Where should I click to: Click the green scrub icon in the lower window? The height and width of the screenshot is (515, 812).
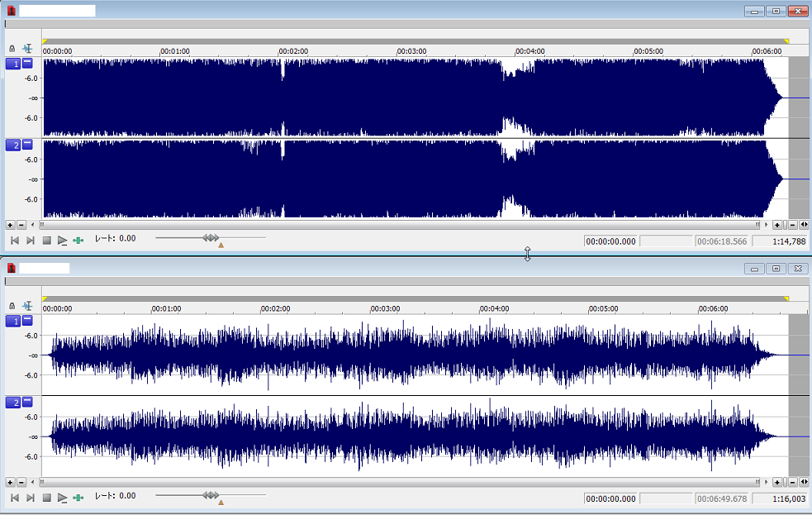78,498
